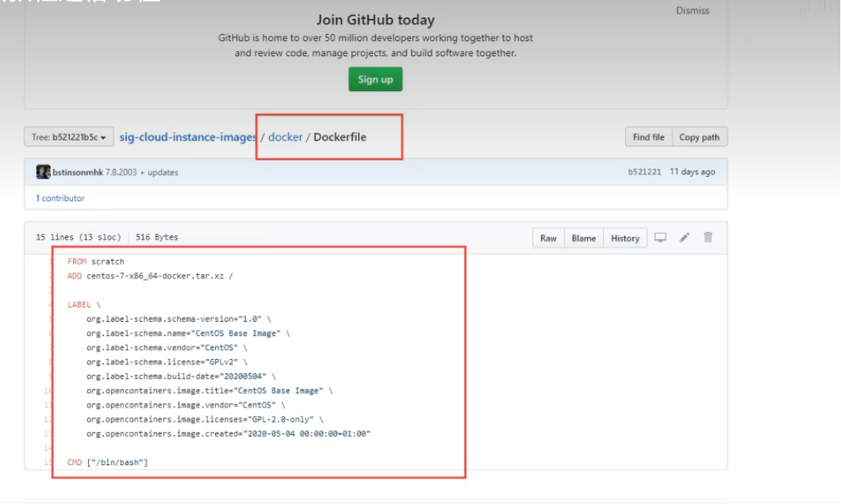
Task: Click the 'FROM scratch' code line
Action: [96, 261]
